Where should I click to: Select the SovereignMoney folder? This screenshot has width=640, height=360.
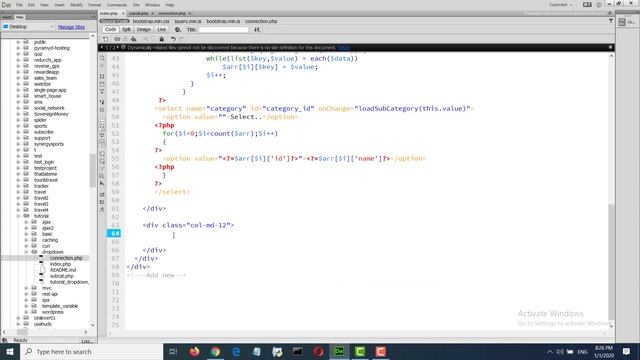pos(51,114)
